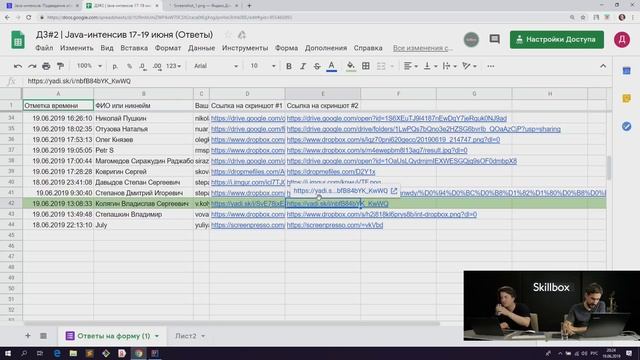640x360 pixels.
Task: Click the move-to-Drive icon beside title
Action: (242, 35)
